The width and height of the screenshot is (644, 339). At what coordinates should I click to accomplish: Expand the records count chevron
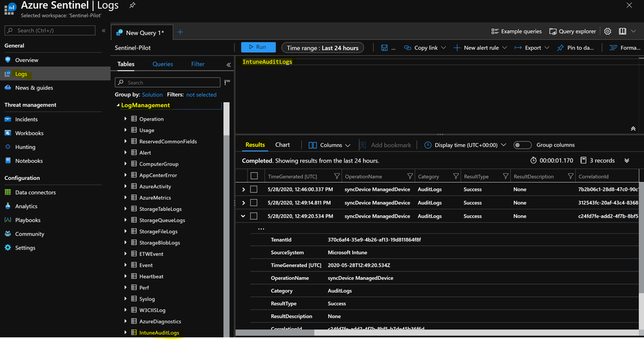627,160
